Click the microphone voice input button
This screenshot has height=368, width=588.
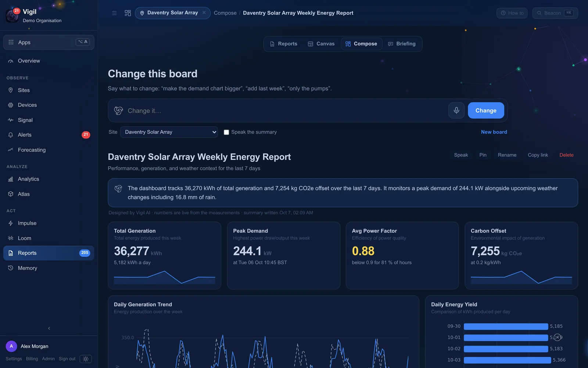[x=456, y=110]
